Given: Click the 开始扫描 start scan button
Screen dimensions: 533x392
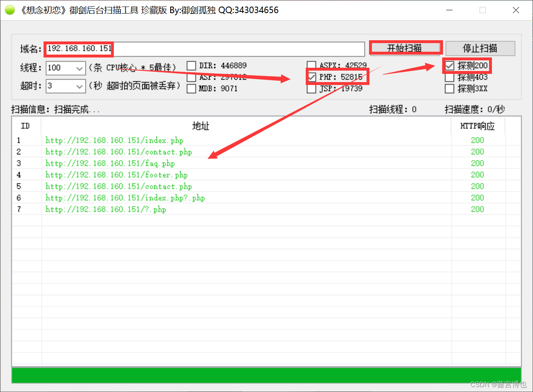Looking at the screenshot, I should pyautogui.click(x=405, y=48).
